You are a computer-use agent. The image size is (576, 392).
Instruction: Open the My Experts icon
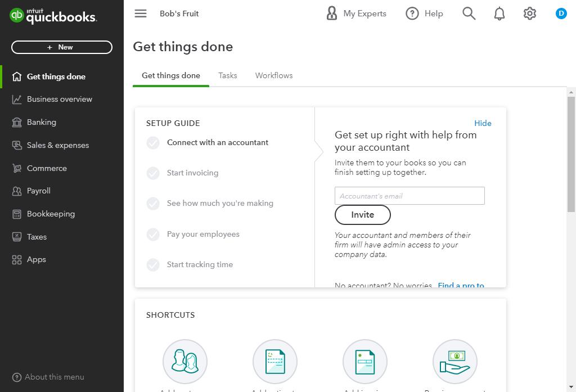click(331, 13)
